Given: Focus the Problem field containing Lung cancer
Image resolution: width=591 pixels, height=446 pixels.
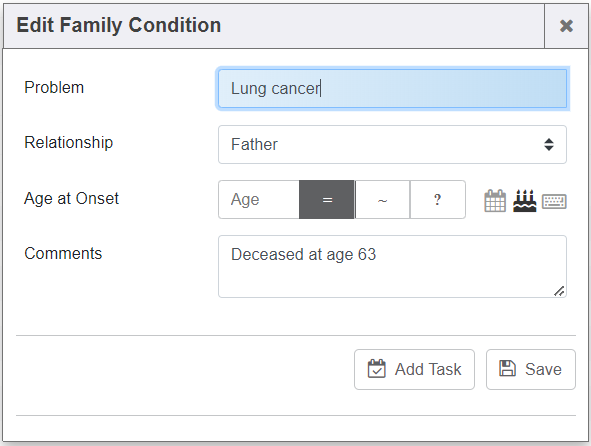Looking at the screenshot, I should 392,89.
